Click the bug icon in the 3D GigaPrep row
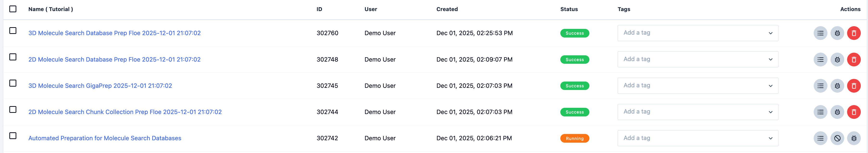This screenshot has height=153, width=868. pyautogui.click(x=837, y=86)
